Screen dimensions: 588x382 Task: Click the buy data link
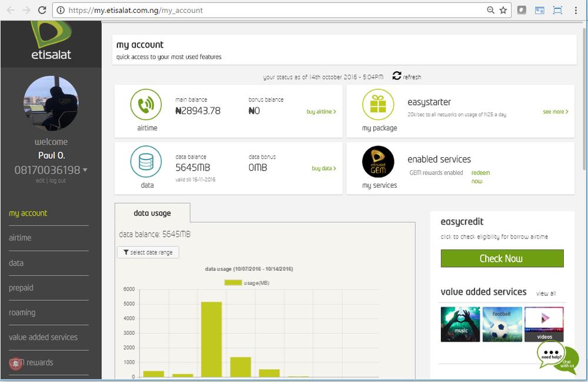[x=324, y=168]
